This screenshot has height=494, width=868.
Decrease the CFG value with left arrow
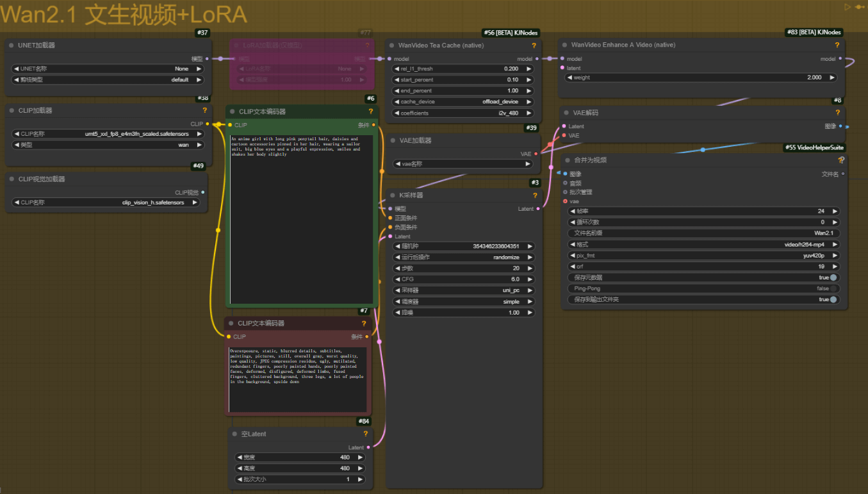398,279
